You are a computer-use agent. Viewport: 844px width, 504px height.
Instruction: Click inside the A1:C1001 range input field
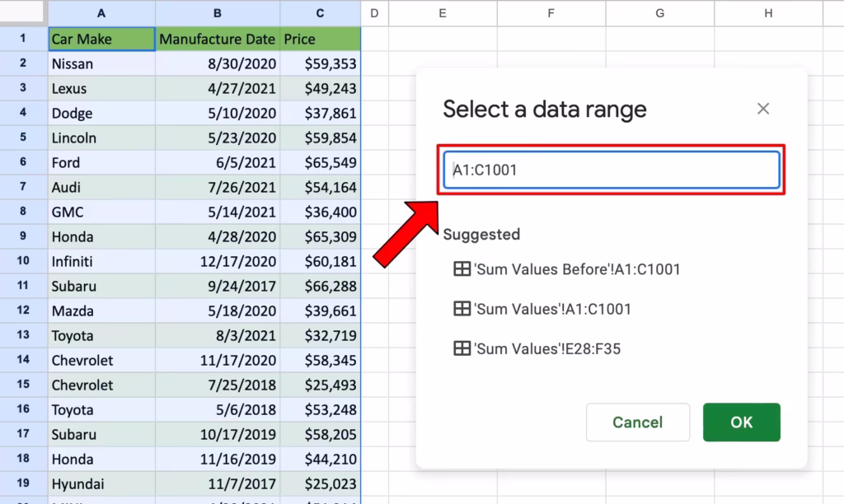612,170
